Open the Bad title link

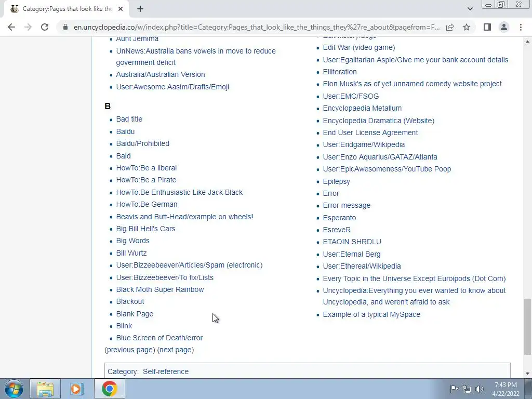click(x=129, y=119)
